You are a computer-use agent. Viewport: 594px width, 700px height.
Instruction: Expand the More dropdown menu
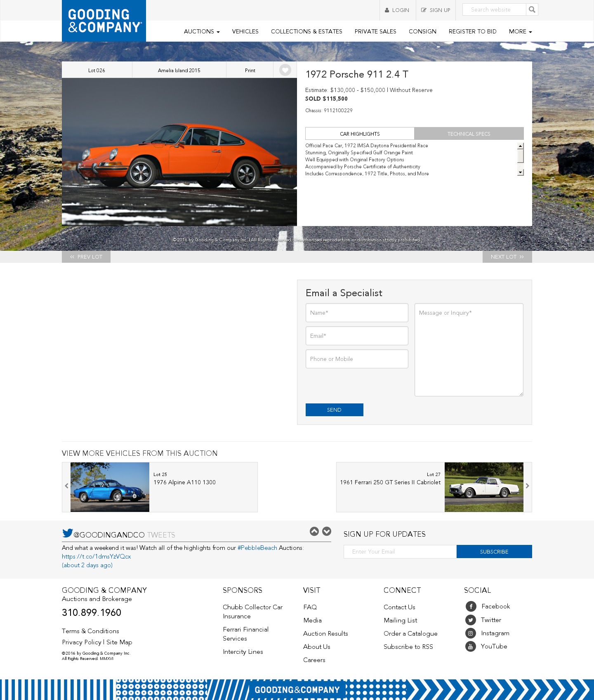point(520,31)
